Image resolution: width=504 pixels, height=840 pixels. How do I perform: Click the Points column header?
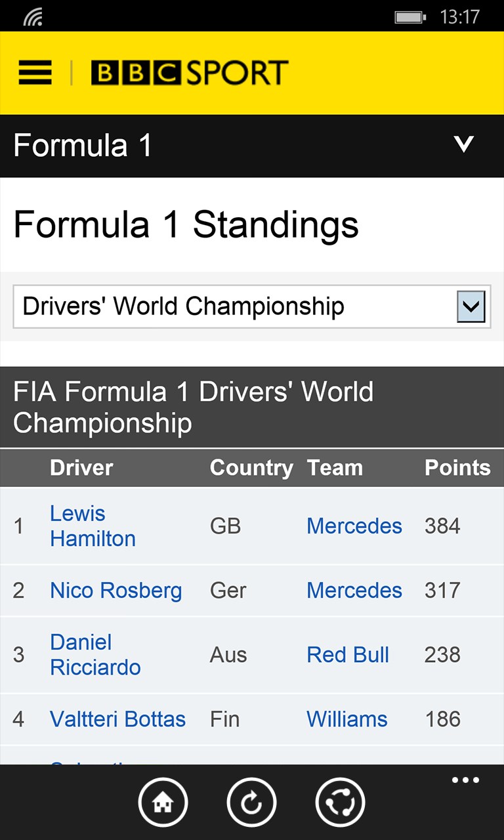tap(457, 467)
